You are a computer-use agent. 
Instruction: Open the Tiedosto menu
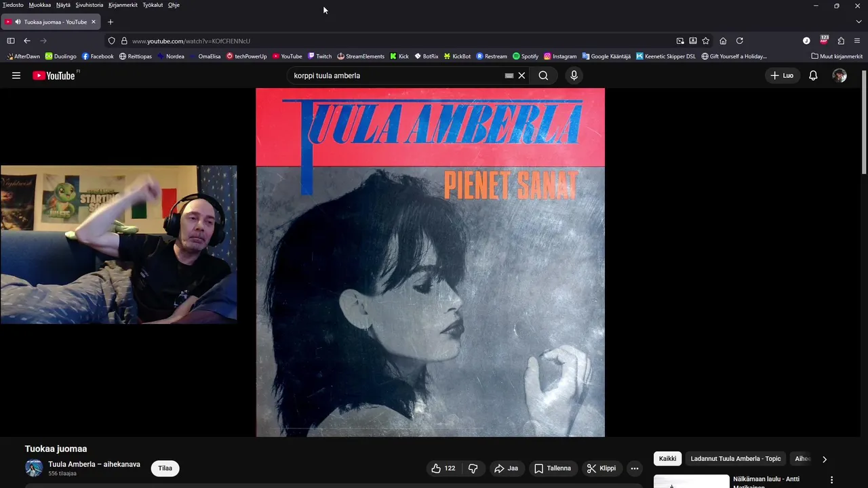tap(13, 5)
